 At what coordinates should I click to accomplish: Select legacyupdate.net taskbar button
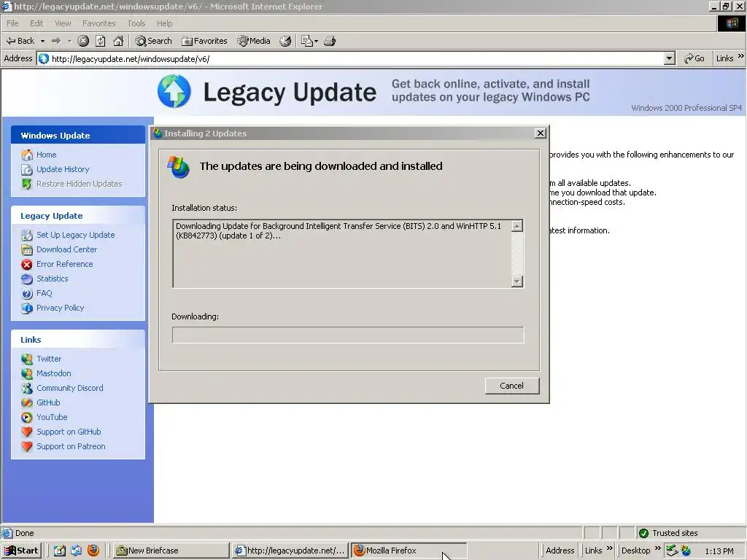coord(290,551)
